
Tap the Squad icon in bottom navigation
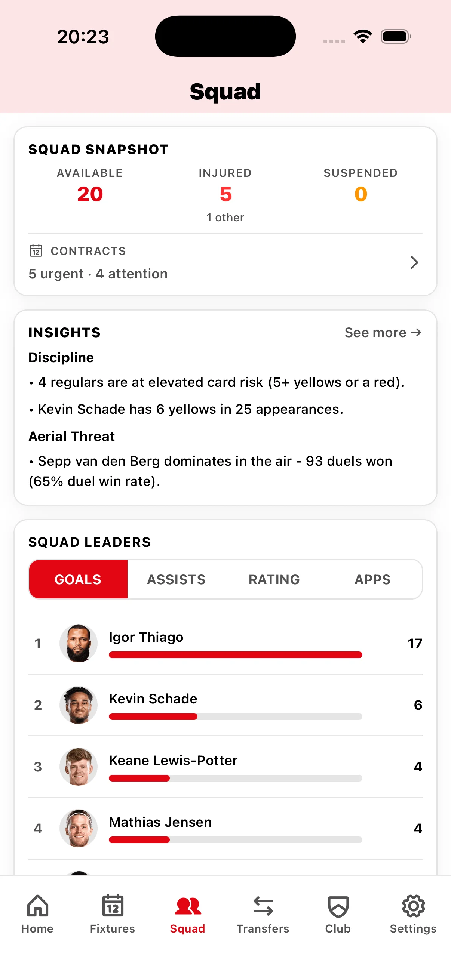click(x=188, y=905)
